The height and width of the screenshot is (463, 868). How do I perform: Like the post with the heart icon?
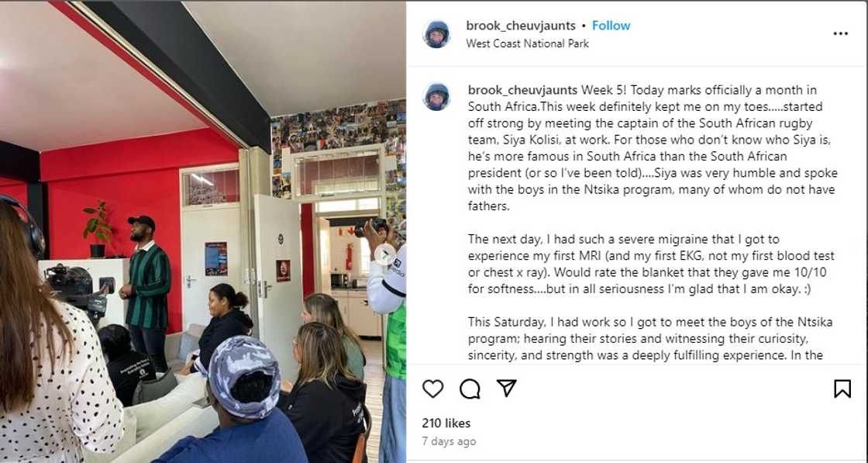pyautogui.click(x=432, y=389)
